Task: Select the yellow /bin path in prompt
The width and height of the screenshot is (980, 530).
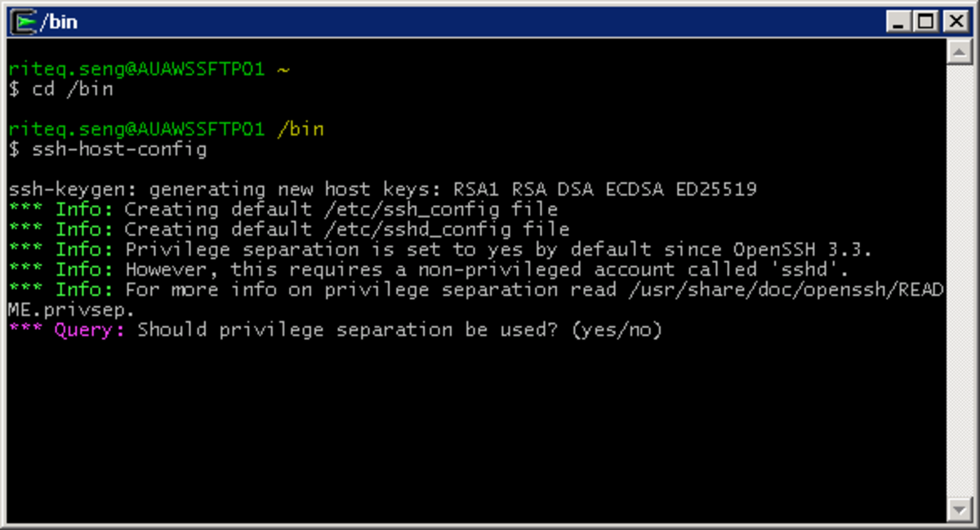Action: coord(301,128)
